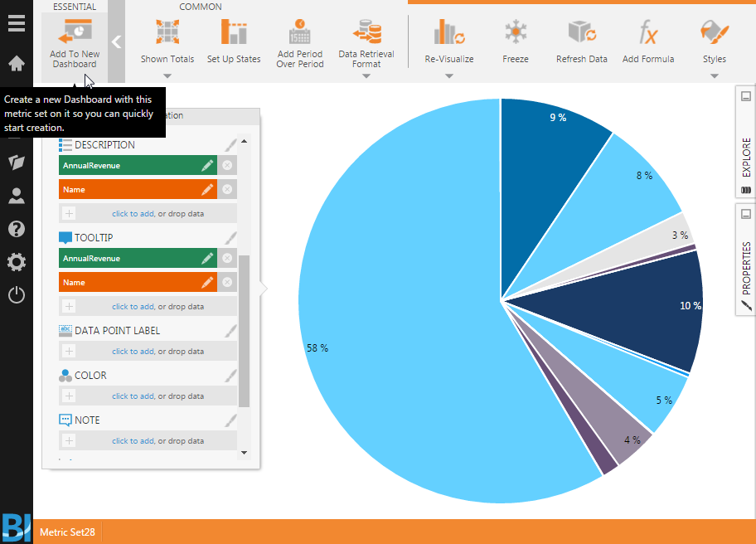
Task: Click 'click to add' link under Color
Action: pyautogui.click(x=133, y=396)
